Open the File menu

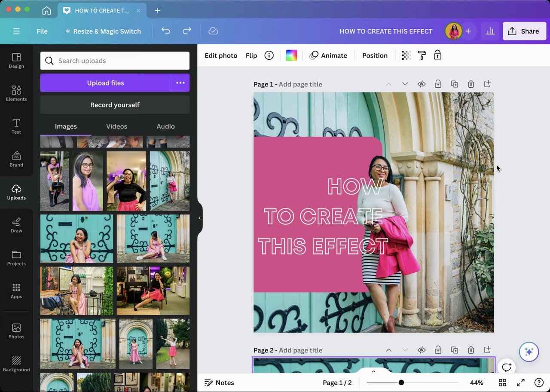(x=42, y=31)
